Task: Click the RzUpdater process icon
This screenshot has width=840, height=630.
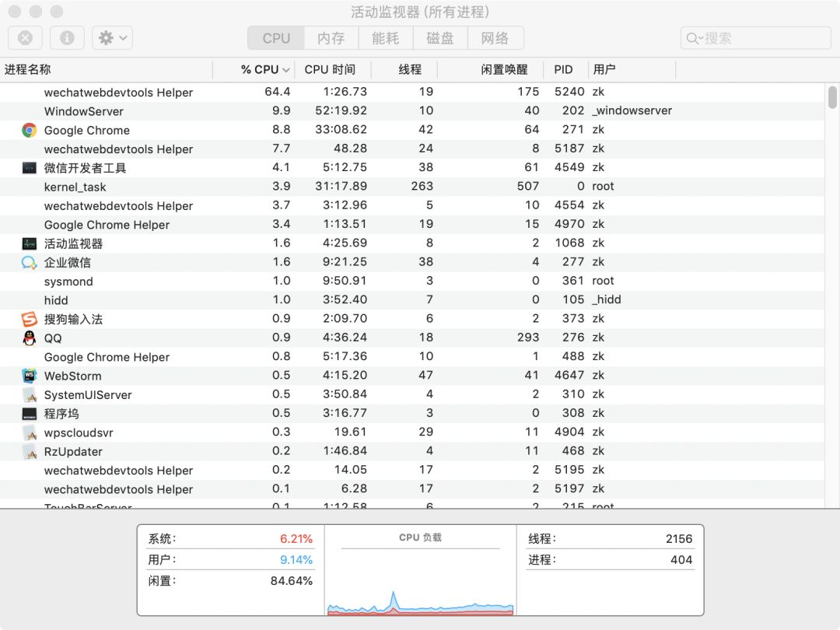Action: (29, 452)
